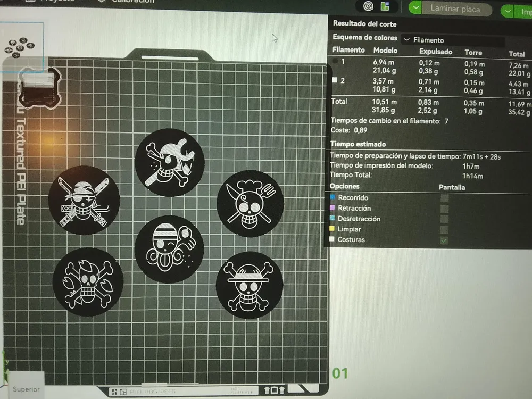The width and height of the screenshot is (532, 399).
Task: Click the Desretracción option label
Action: point(359,219)
